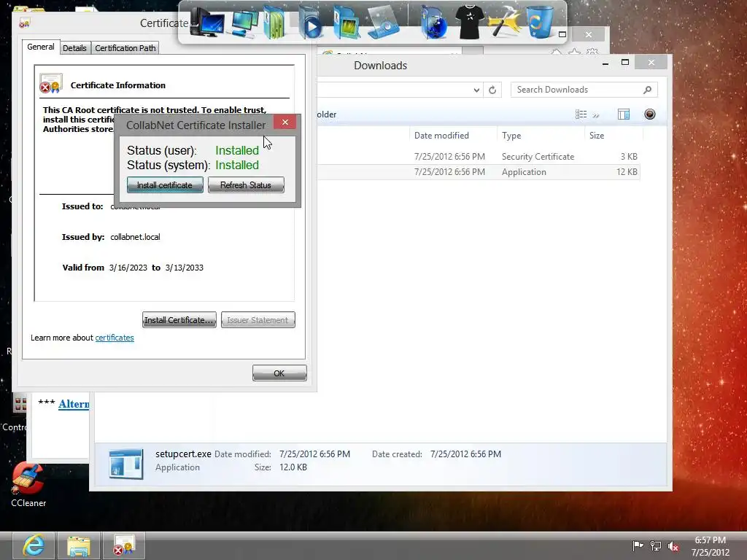747x560 pixels.
Task: Click the Status (system) Installed text
Action: pos(237,166)
